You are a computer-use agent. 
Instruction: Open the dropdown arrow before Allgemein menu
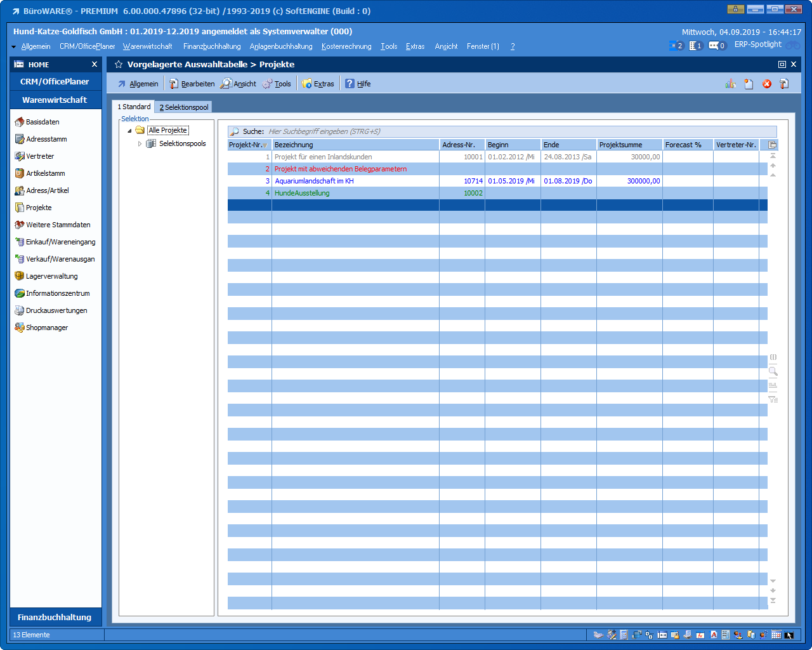[14, 47]
